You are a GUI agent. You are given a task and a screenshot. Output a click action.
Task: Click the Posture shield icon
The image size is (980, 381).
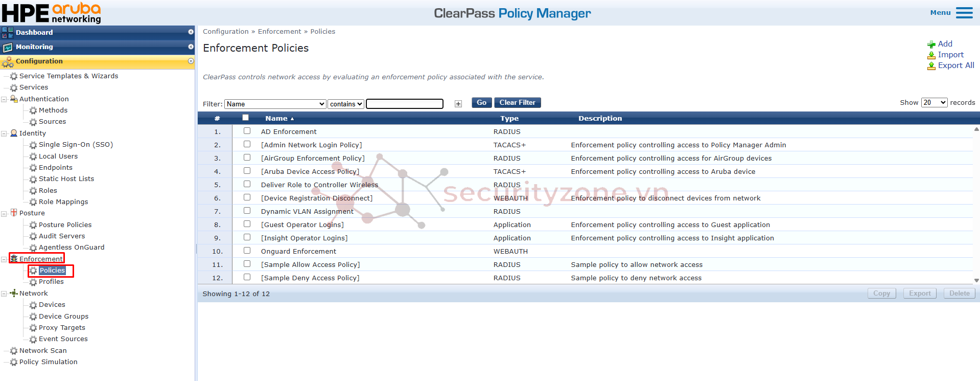[14, 213]
